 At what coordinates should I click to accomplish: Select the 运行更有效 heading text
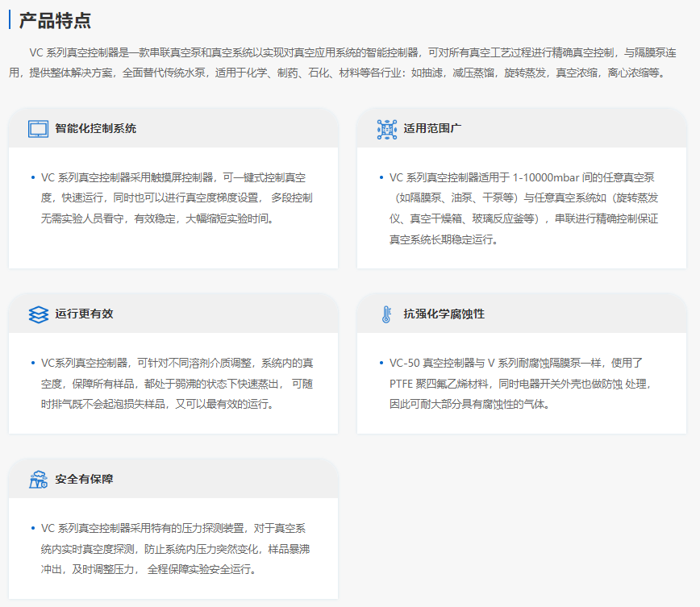click(84, 314)
